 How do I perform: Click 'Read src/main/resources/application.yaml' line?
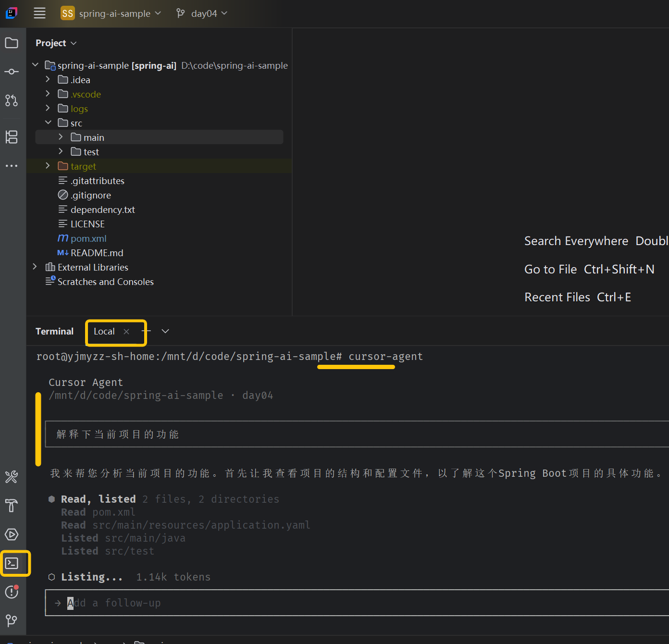(x=186, y=525)
